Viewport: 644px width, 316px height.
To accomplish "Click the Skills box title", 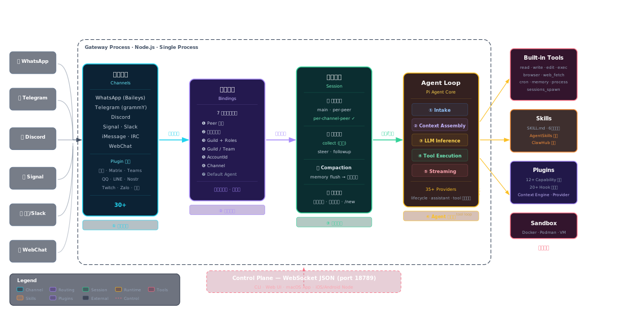I will [544, 118].
